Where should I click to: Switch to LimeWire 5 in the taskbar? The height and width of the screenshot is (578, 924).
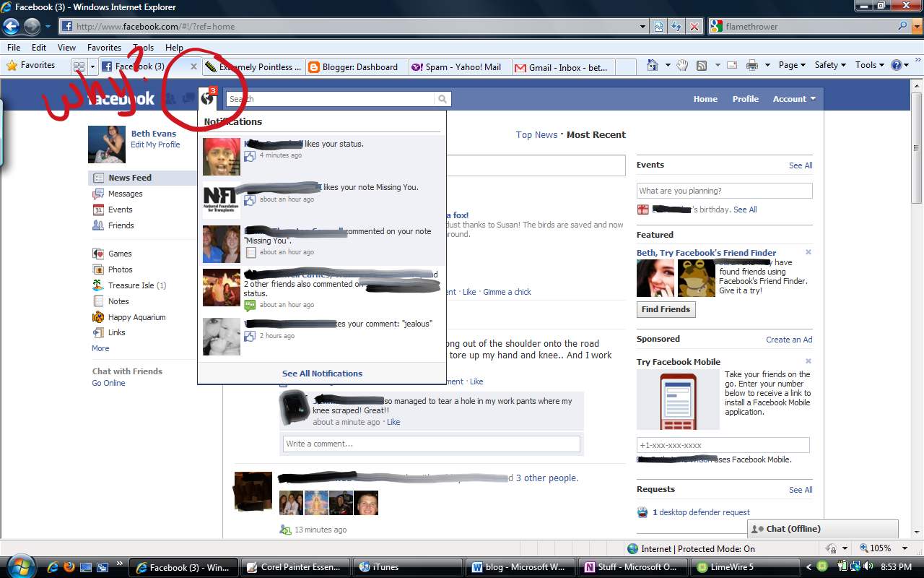745,567
